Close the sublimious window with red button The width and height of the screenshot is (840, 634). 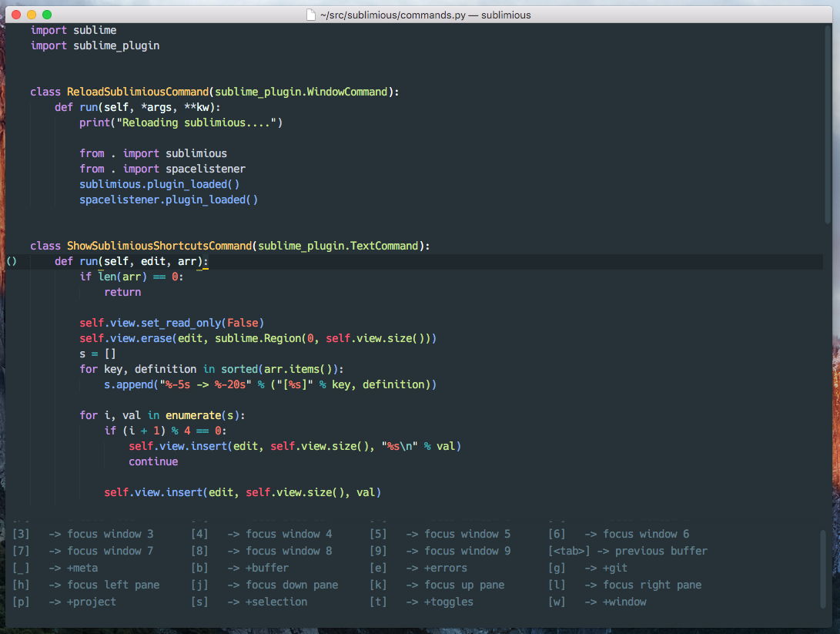pyautogui.click(x=16, y=15)
